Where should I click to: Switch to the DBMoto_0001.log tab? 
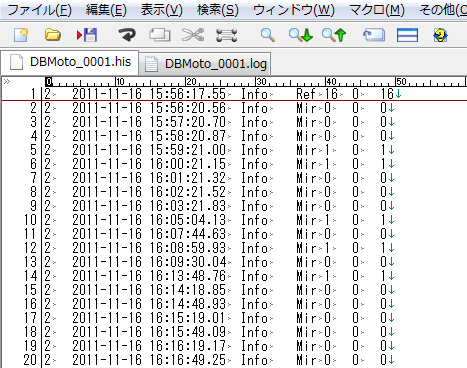205,64
